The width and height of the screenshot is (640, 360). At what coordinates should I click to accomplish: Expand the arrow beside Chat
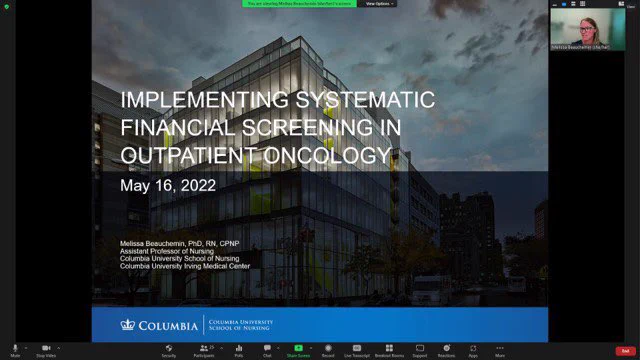(278, 348)
